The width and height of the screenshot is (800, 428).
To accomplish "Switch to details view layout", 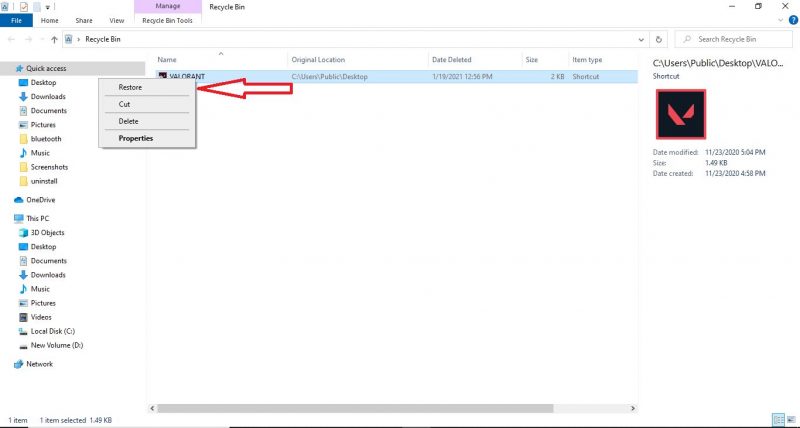I will point(777,420).
